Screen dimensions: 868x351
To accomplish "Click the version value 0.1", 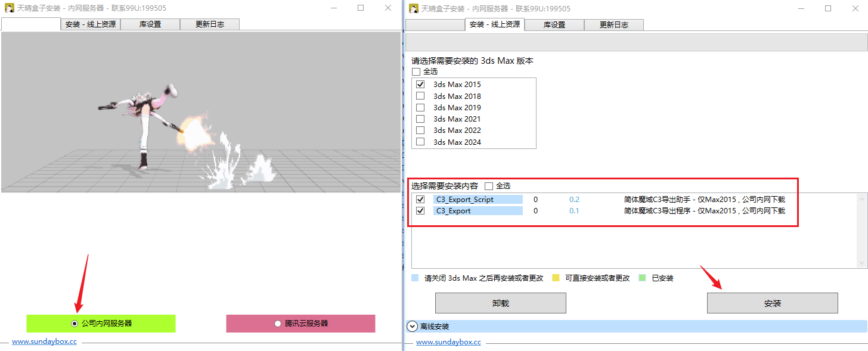I will click(574, 211).
